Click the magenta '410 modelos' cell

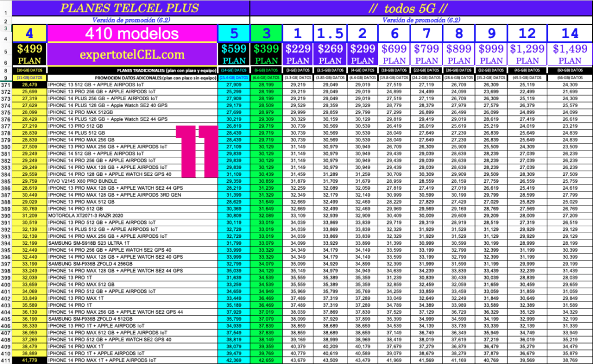pos(132,33)
